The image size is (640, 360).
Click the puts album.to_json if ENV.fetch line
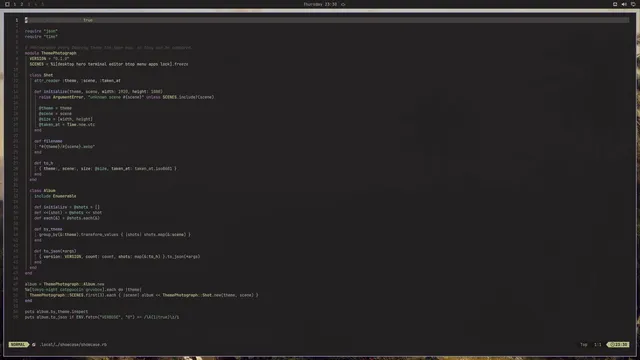102,317
